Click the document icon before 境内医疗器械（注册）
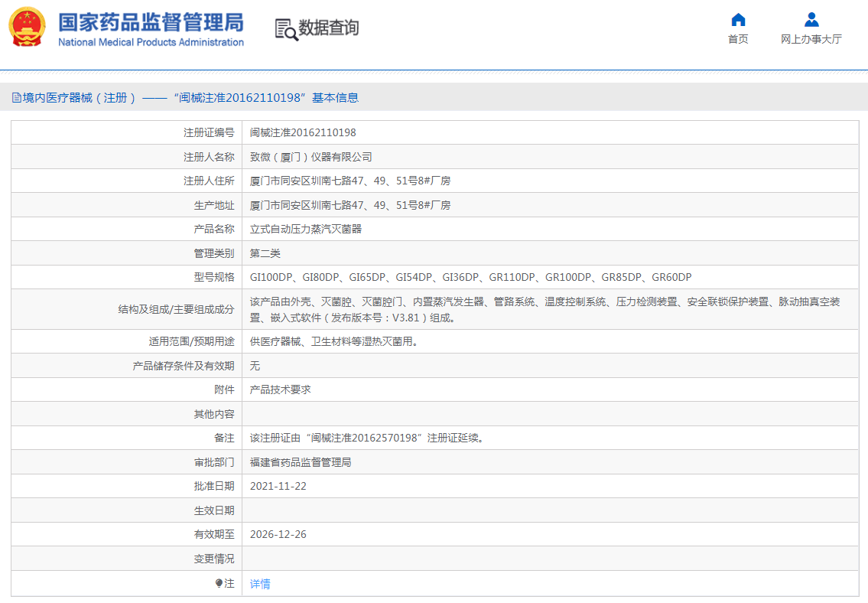This screenshot has height=603, width=868. (15, 97)
